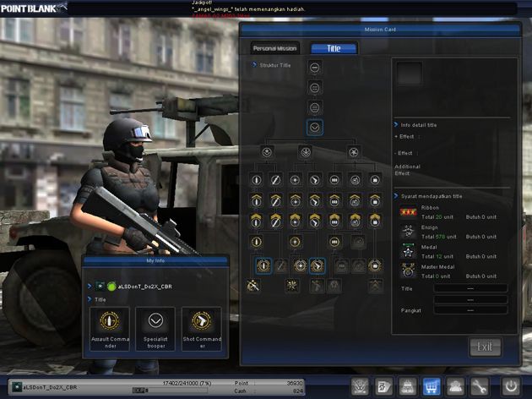Screen dimensions: 532x399
Task: Click the Shot Commander slot in My Info
Action: click(202, 329)
